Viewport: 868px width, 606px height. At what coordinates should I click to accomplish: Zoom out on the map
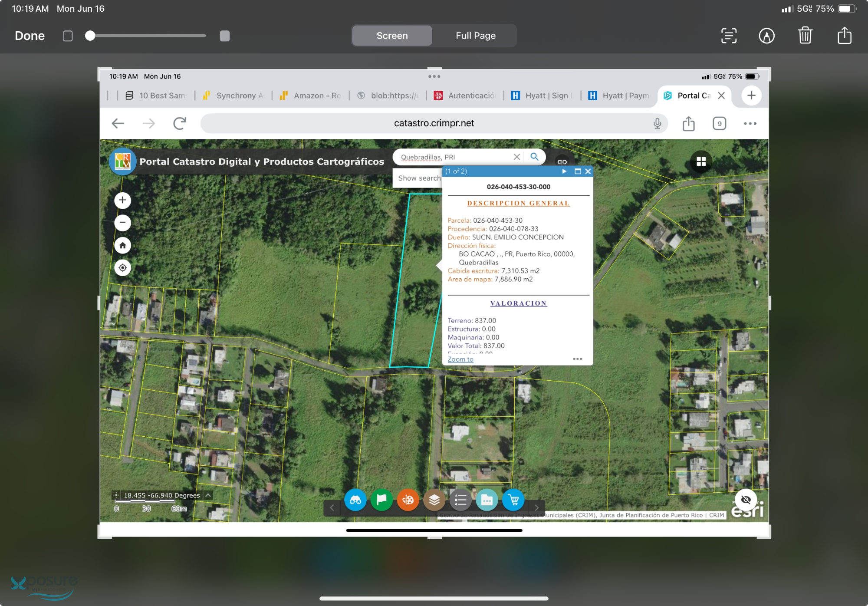[123, 223]
